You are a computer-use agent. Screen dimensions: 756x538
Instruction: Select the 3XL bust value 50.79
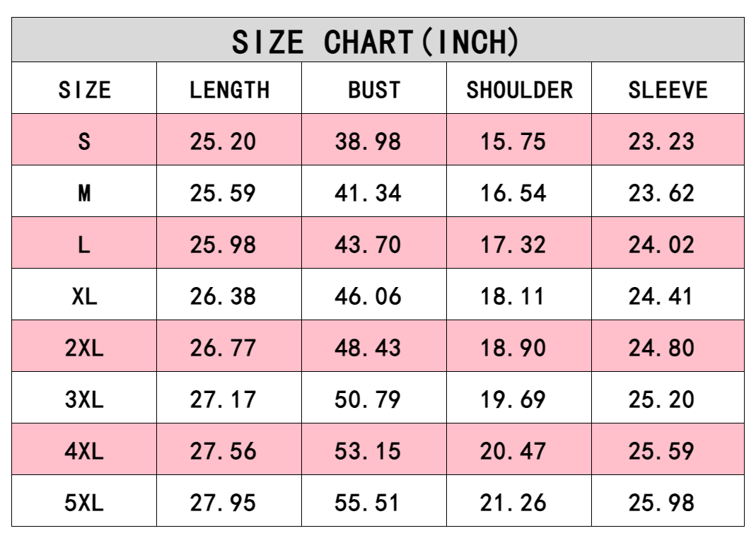(x=368, y=399)
